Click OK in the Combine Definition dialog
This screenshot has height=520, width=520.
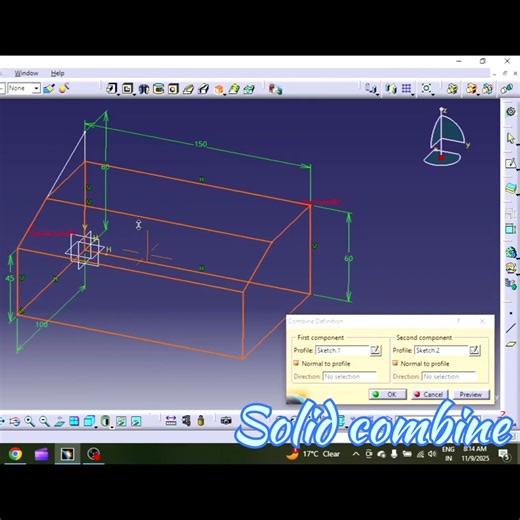pos(387,394)
